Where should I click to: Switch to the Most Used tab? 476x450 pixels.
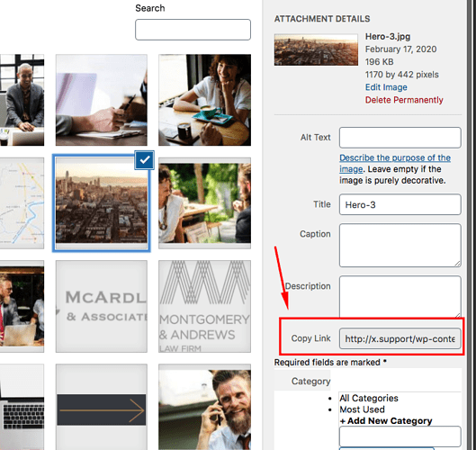tap(362, 409)
